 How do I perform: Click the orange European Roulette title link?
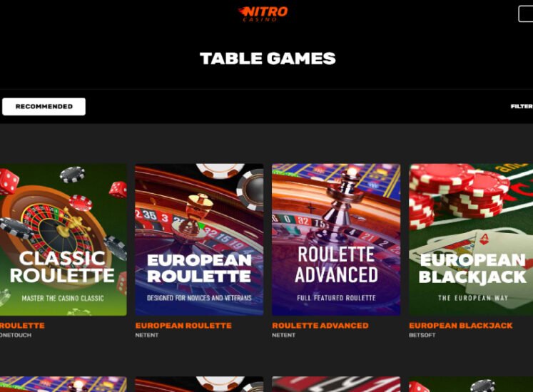(x=183, y=326)
